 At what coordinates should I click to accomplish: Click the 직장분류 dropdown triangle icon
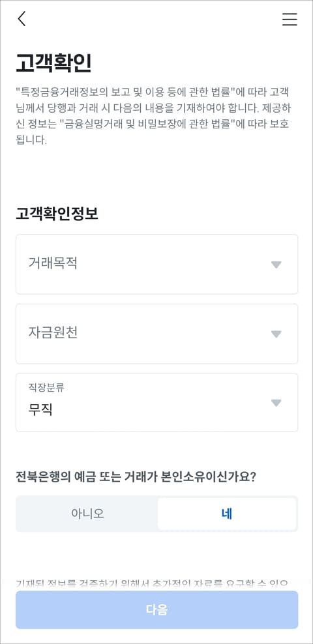click(x=276, y=403)
